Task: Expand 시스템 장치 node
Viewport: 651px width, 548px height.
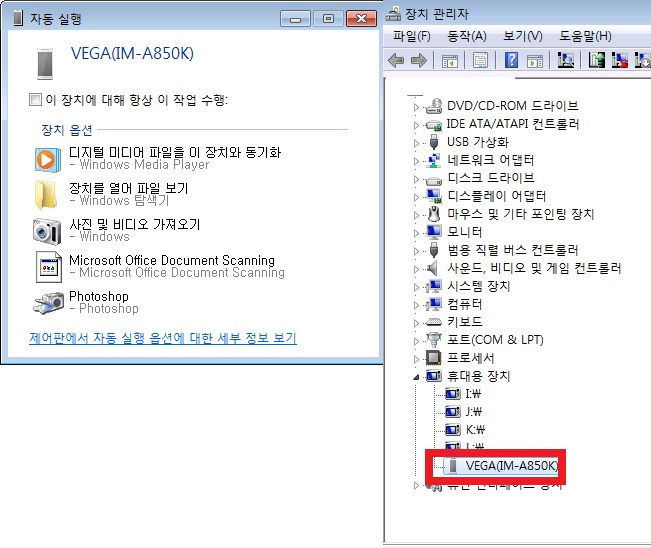Action: (x=416, y=287)
